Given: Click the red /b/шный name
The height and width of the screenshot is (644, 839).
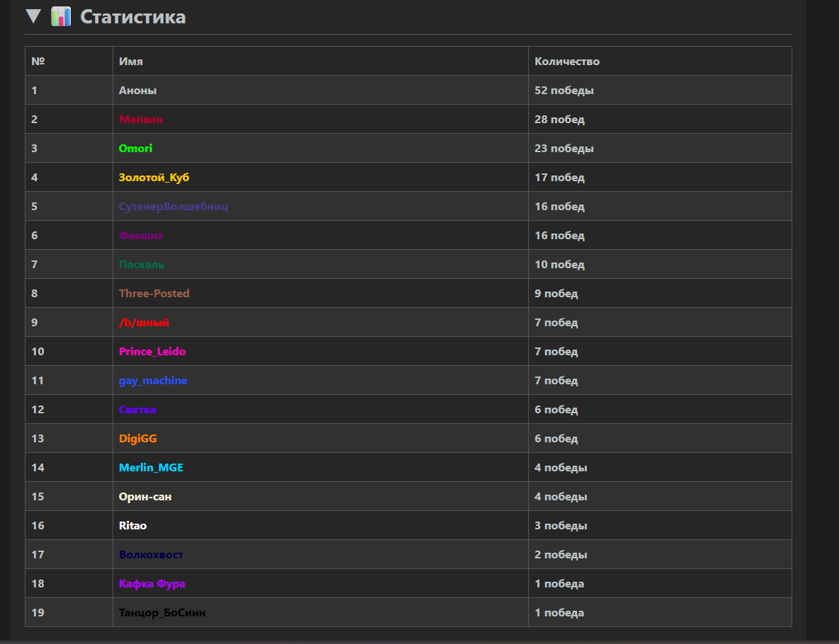Looking at the screenshot, I should pos(144,323).
